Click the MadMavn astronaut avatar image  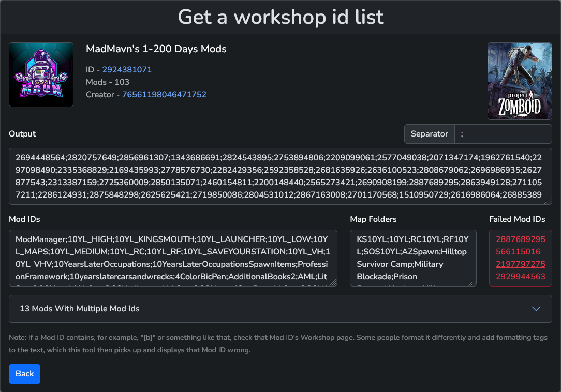coord(41,74)
